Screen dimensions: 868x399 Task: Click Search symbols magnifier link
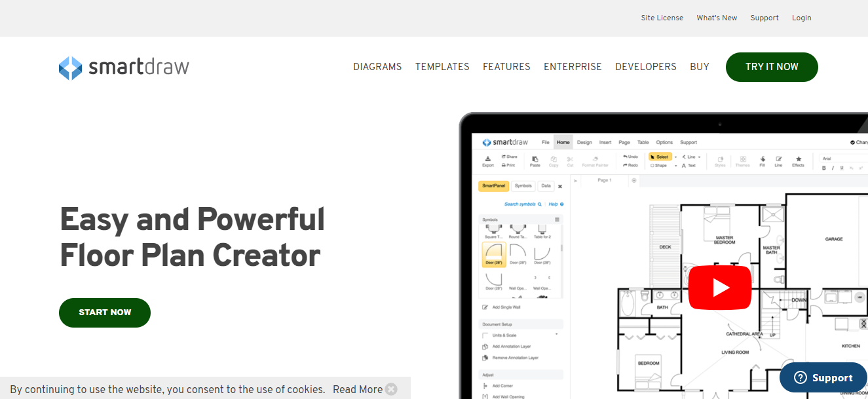click(523, 204)
